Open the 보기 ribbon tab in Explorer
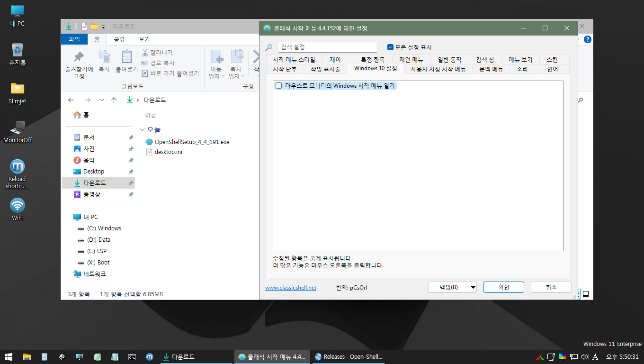The width and height of the screenshot is (644, 364). coord(144,39)
